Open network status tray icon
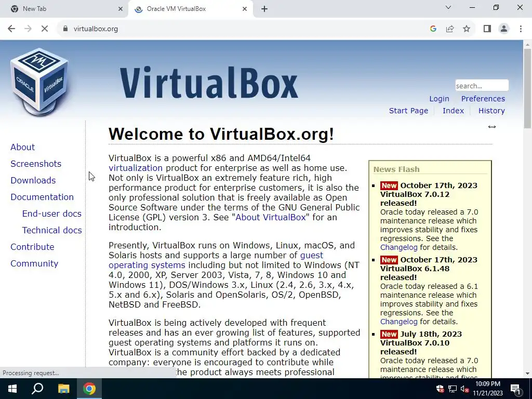This screenshot has height=399, width=532. coord(453,389)
